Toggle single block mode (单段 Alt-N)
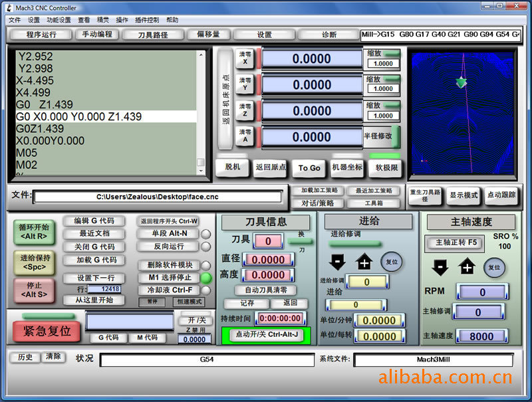The width and height of the screenshot is (532, 402). tap(168, 234)
